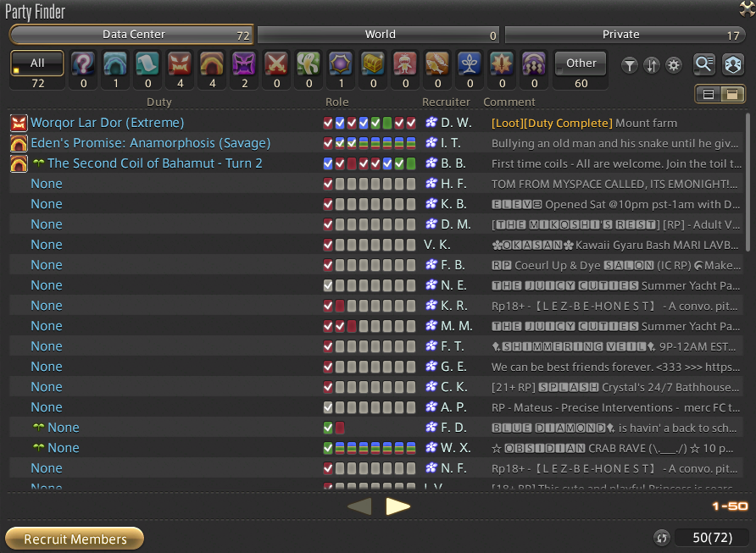
Task: Select the Other category button
Action: pyautogui.click(x=581, y=64)
